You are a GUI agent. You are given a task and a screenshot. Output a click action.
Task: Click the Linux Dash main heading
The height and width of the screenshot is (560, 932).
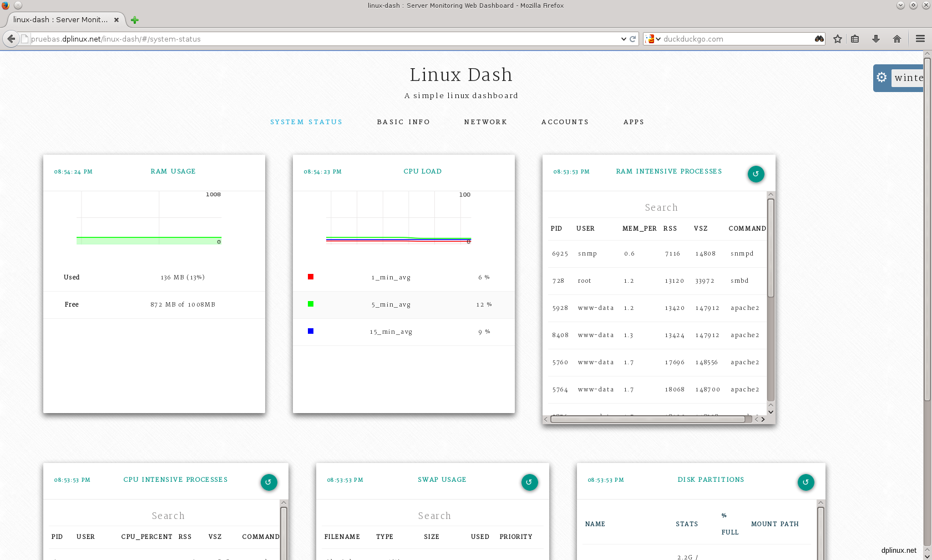(x=461, y=75)
